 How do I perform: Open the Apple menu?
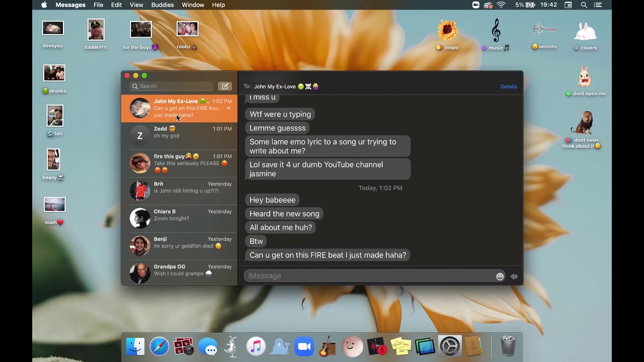coord(44,5)
